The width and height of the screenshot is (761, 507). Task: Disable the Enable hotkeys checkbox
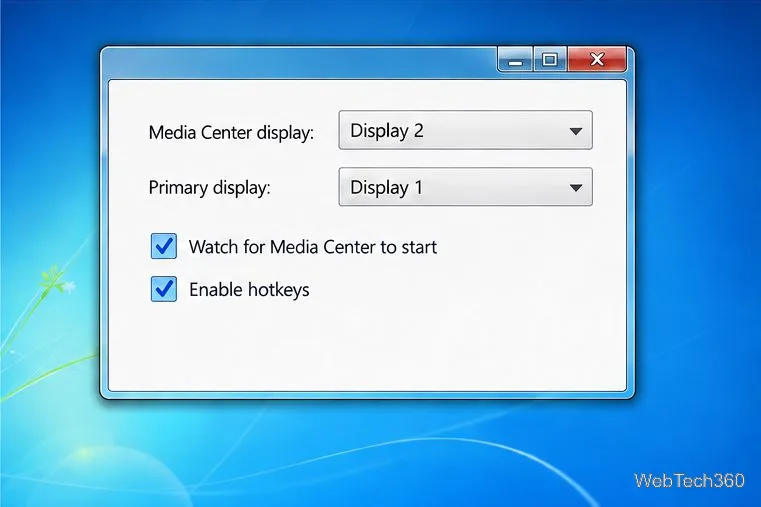164,289
